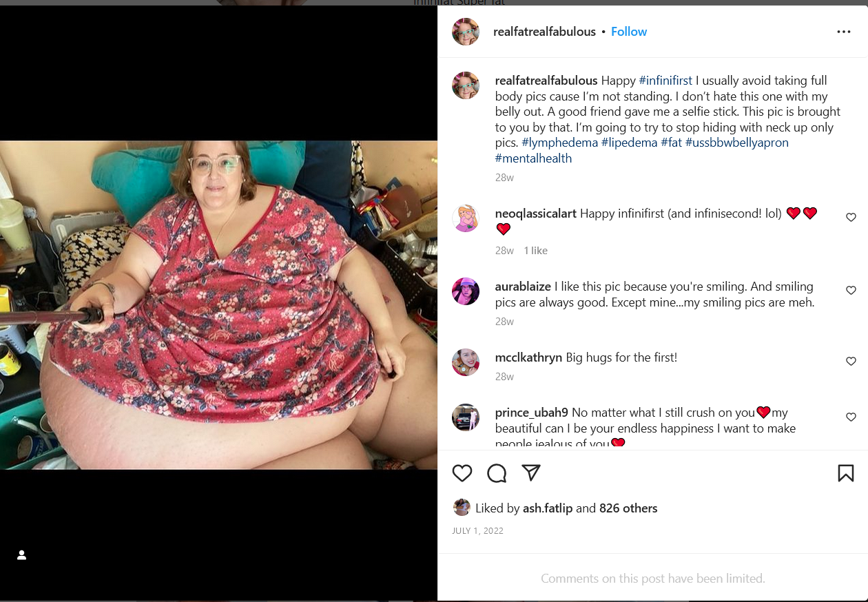The height and width of the screenshot is (602, 868).
Task: Open comment field via speech bubble icon
Action: (497, 473)
